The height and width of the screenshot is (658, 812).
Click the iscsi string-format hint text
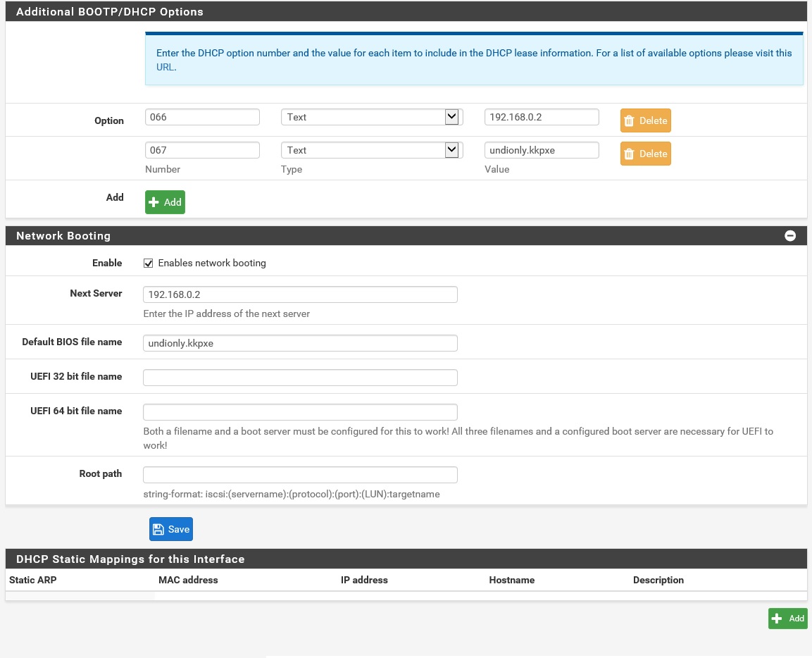pyautogui.click(x=292, y=494)
